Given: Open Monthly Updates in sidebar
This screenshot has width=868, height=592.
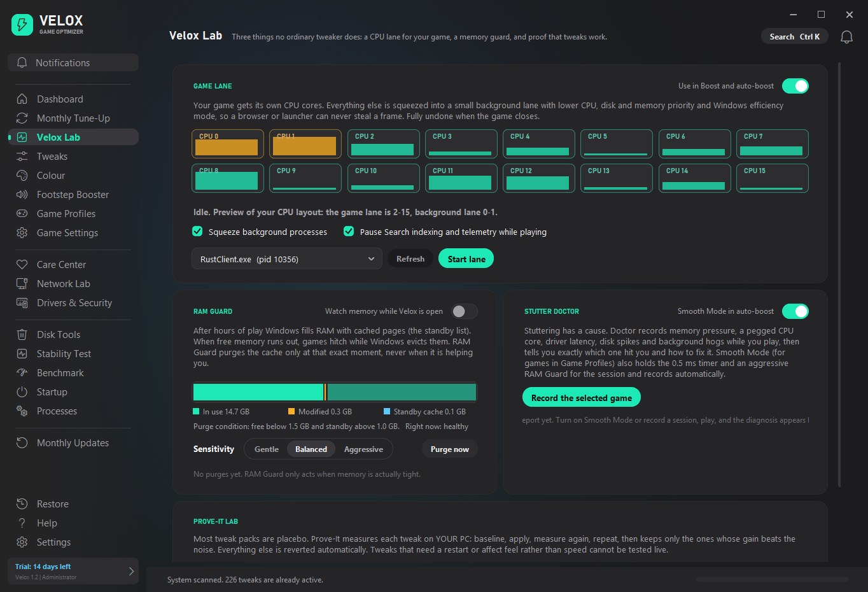Looking at the screenshot, I should 73,443.
